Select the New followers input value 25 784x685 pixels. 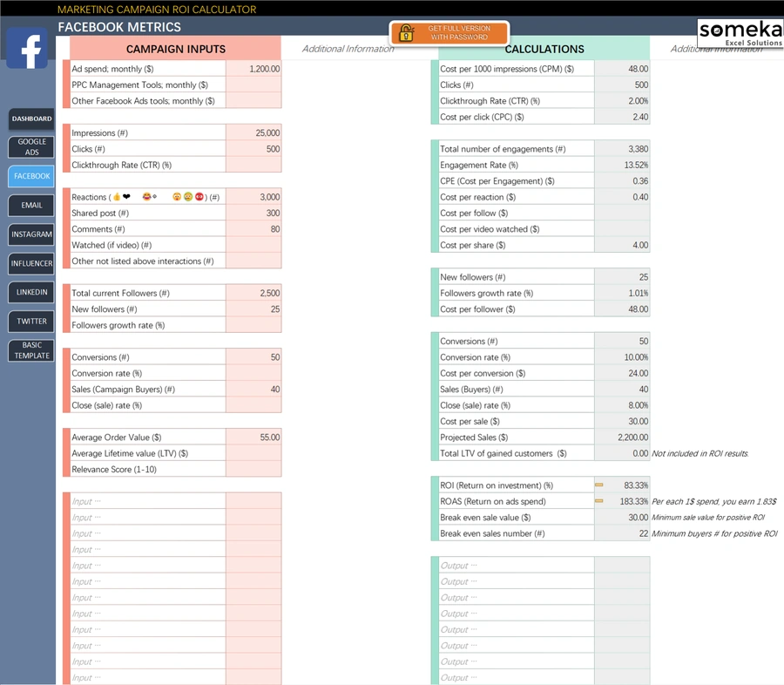(253, 309)
